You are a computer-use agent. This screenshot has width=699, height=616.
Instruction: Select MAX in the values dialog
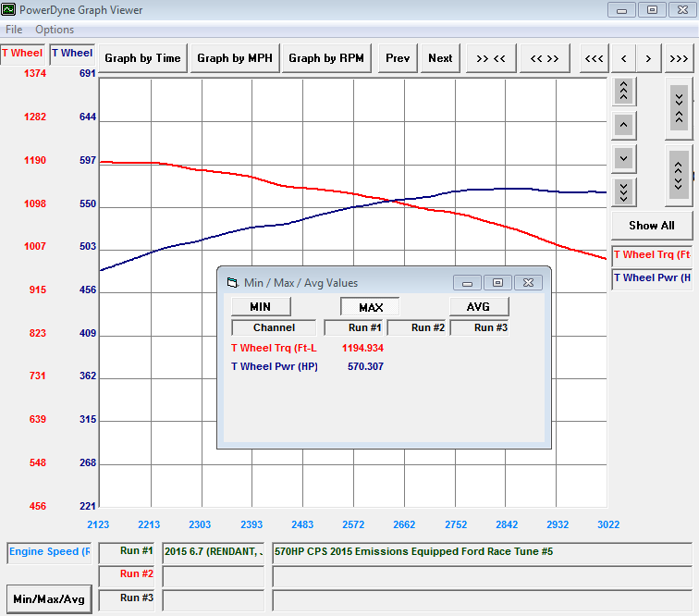pyautogui.click(x=370, y=307)
